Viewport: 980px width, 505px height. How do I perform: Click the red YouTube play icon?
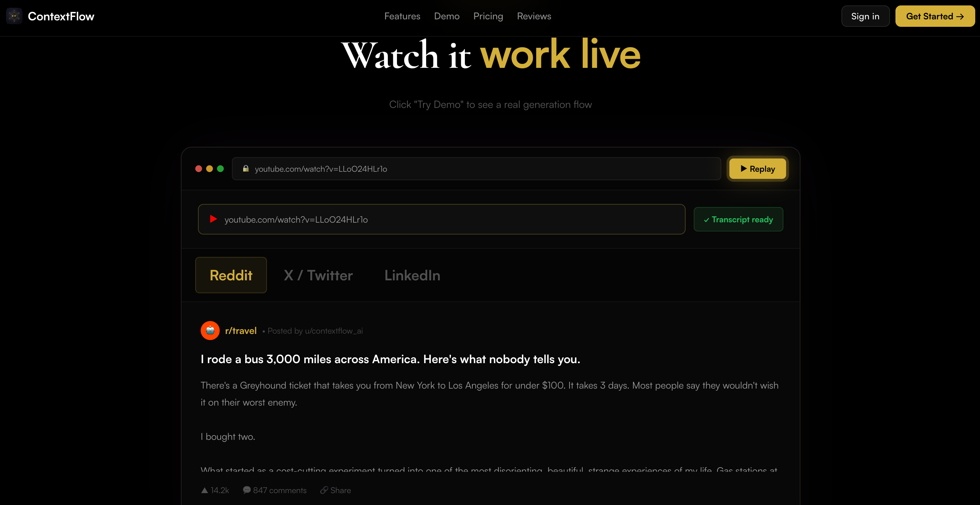(213, 219)
